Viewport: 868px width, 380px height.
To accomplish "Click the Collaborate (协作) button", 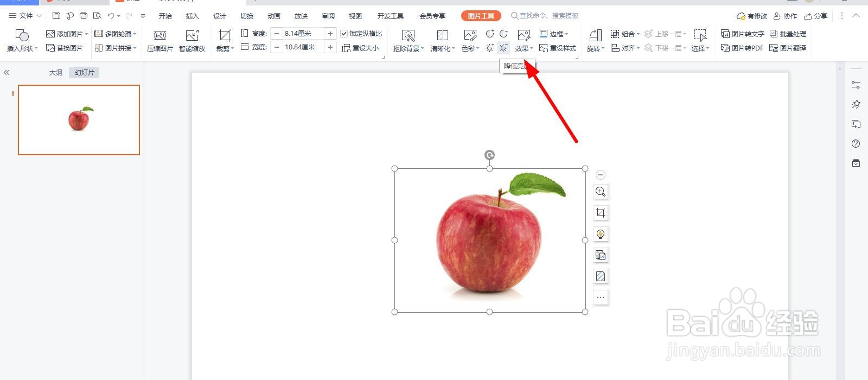I will [786, 16].
